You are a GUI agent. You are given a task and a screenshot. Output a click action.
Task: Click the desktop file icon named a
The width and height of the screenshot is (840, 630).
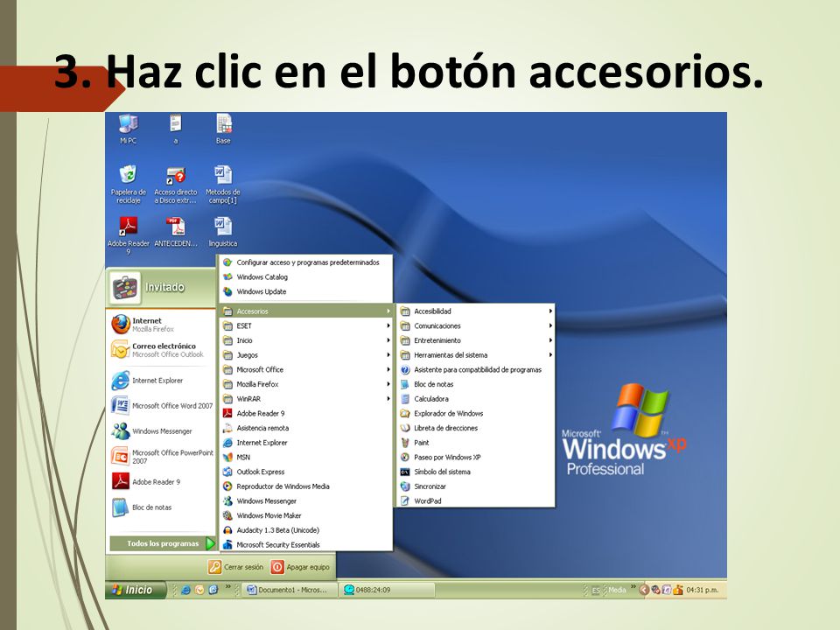(176, 129)
